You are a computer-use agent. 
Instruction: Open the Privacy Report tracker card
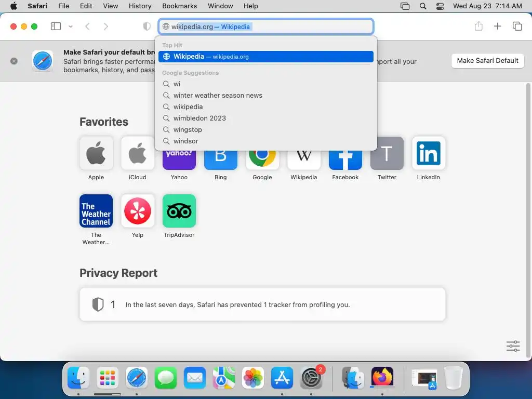tap(262, 304)
